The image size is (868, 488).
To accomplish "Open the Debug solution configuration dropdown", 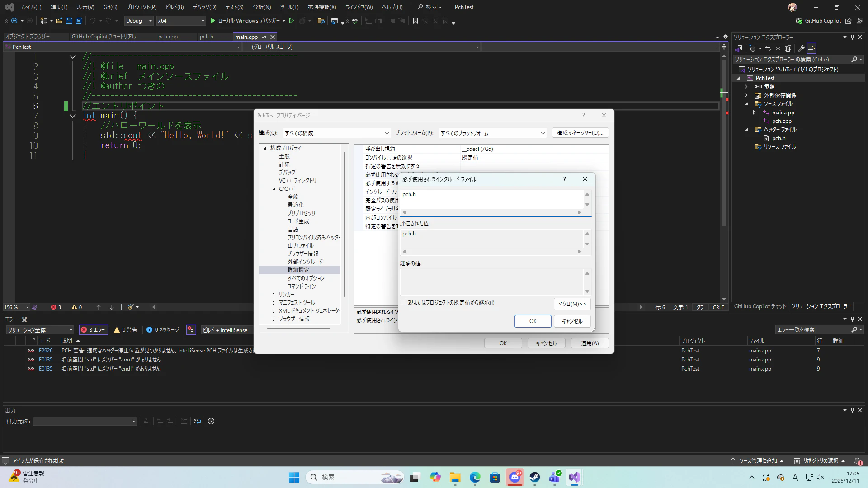I will (x=138, y=21).
